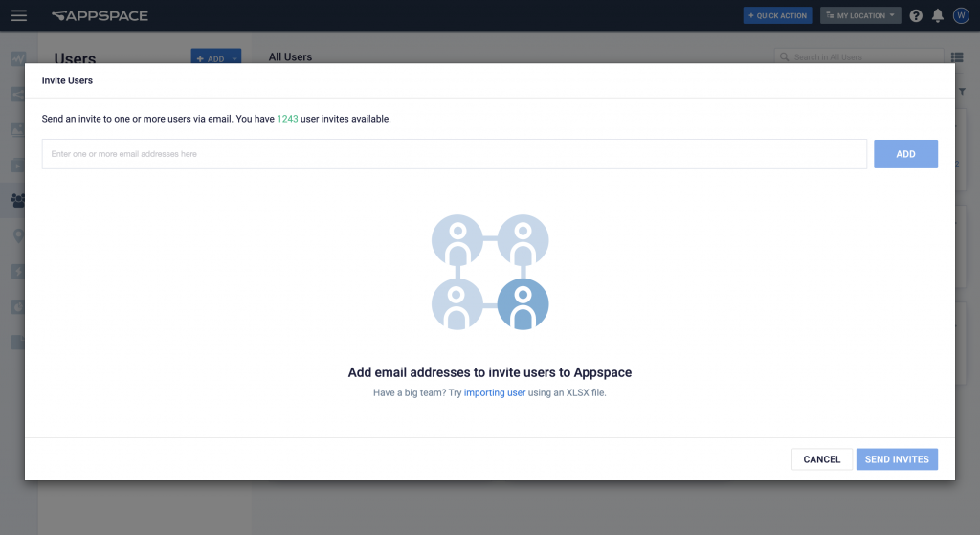The image size is (980, 535).
Task: Cancel the Invite Users dialog
Action: click(x=821, y=459)
